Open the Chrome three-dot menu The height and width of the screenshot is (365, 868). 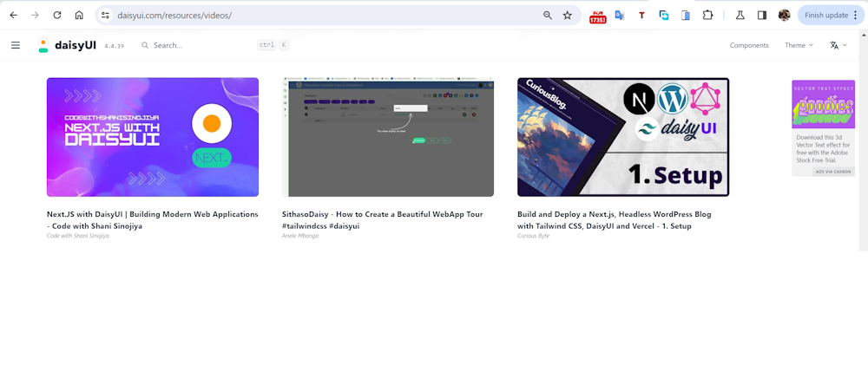[856, 16]
